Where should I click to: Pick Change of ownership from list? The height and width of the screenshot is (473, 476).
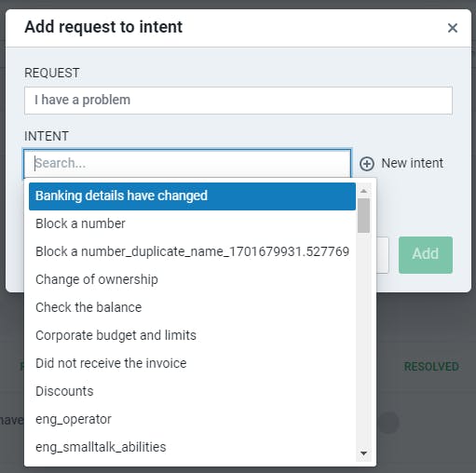click(x=192, y=279)
